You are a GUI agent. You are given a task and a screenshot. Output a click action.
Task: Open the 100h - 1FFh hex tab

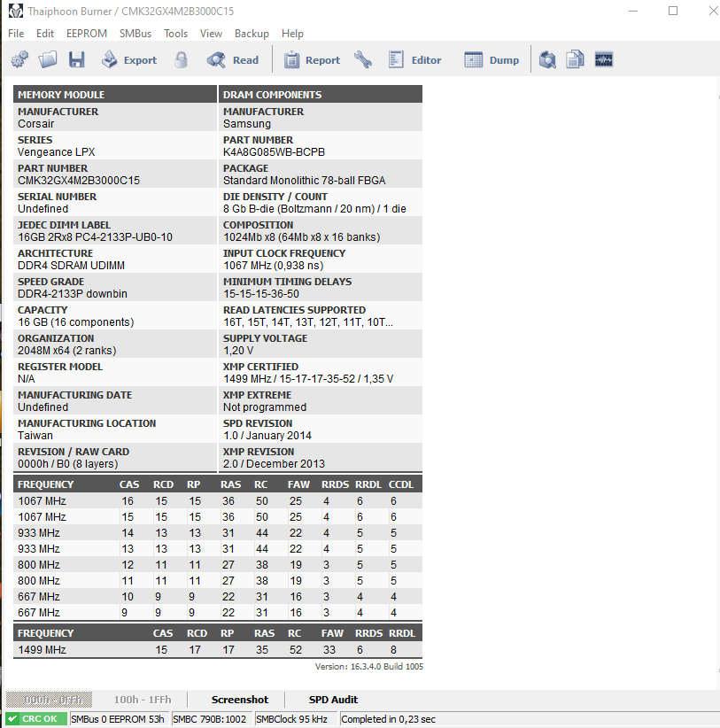pos(142,699)
